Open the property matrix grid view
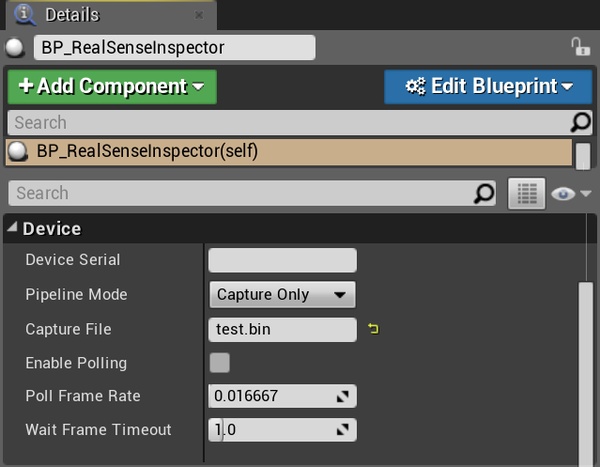 coord(526,193)
